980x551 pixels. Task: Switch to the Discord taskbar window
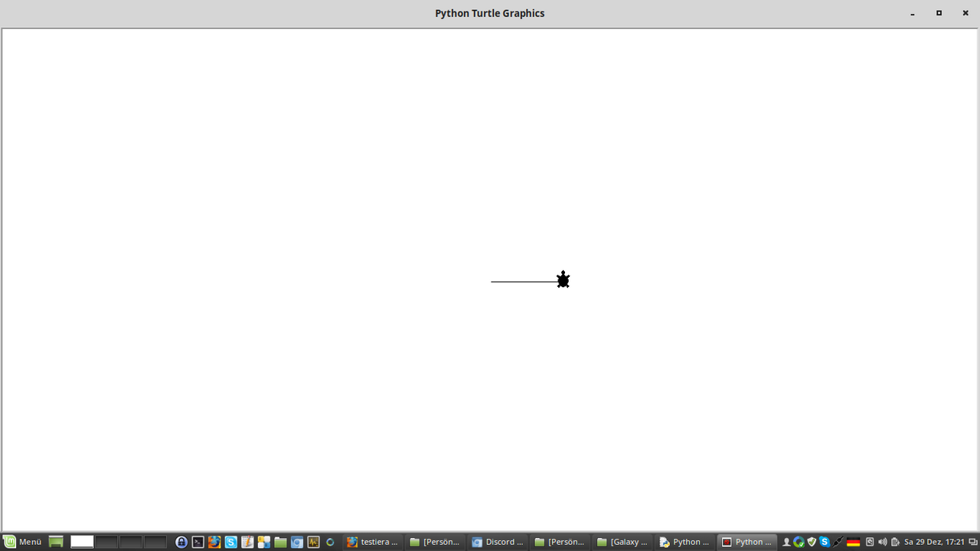498,542
